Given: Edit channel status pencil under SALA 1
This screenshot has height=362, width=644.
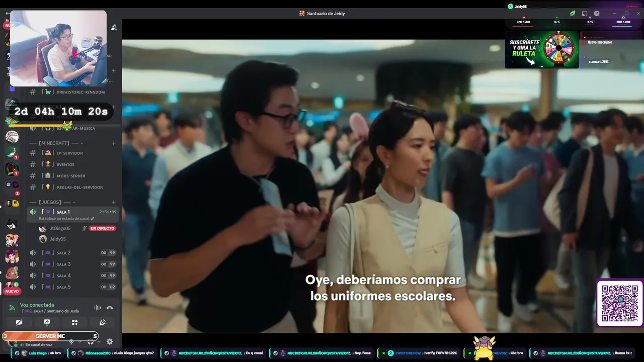Looking at the screenshot, I should click(92, 219).
